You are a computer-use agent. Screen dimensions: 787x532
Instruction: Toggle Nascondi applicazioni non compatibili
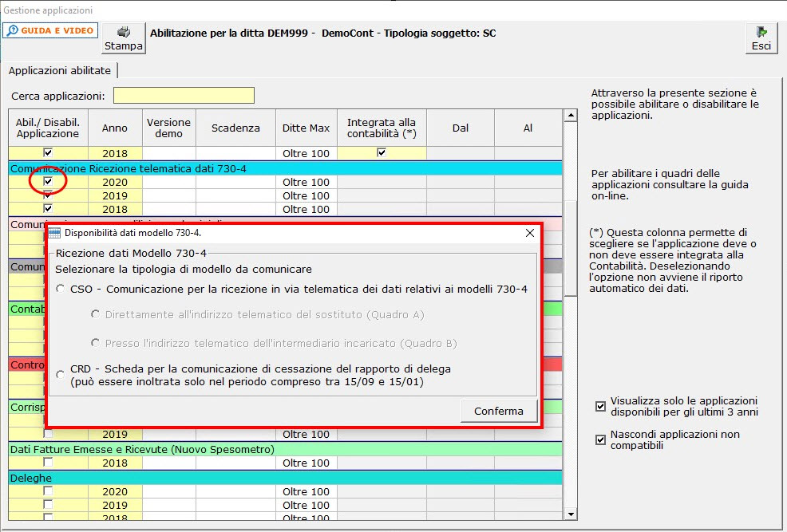[600, 439]
